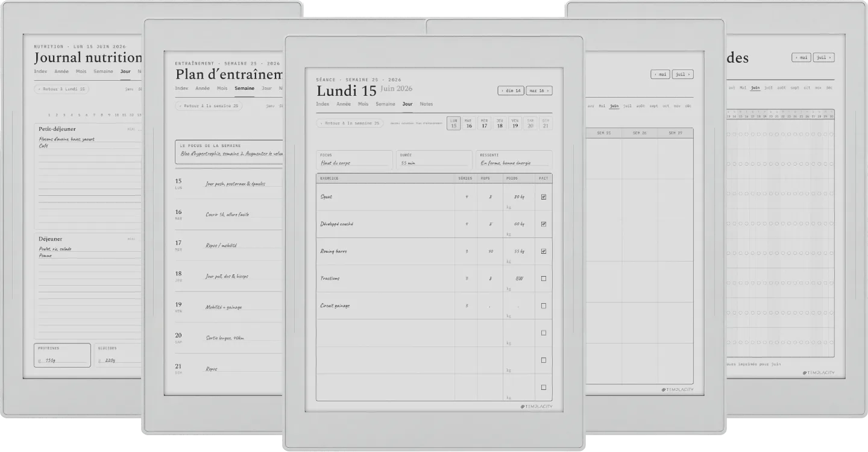Click the Focus field 'Haut du corps'
The width and height of the screenshot is (868, 452).
(x=354, y=159)
